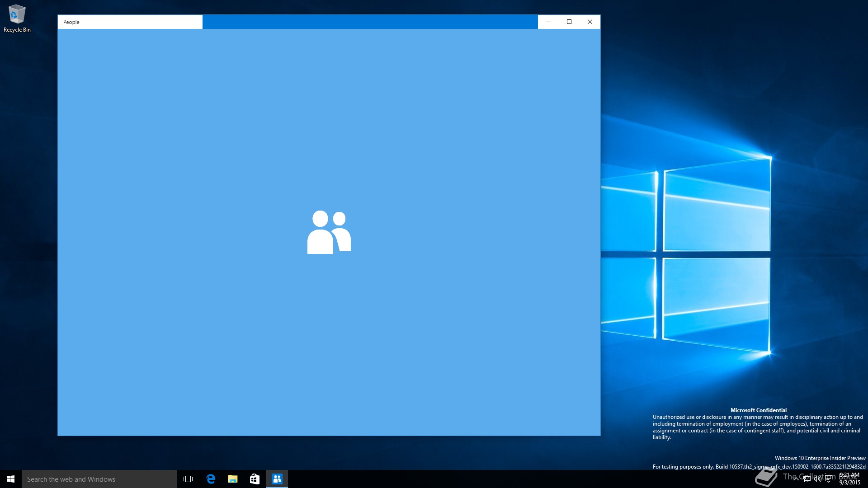Open Task View from the taskbar

click(188, 479)
